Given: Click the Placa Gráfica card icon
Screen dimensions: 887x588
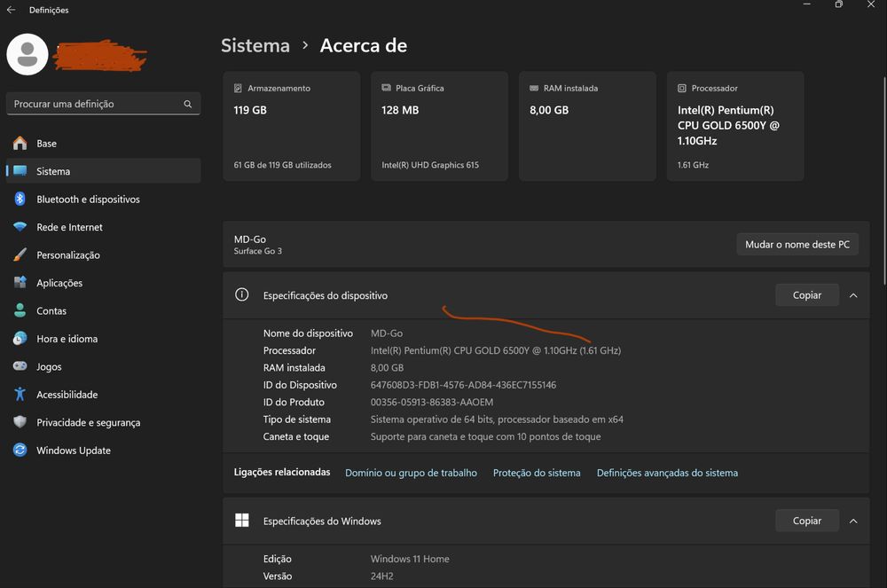Looking at the screenshot, I should (x=387, y=88).
